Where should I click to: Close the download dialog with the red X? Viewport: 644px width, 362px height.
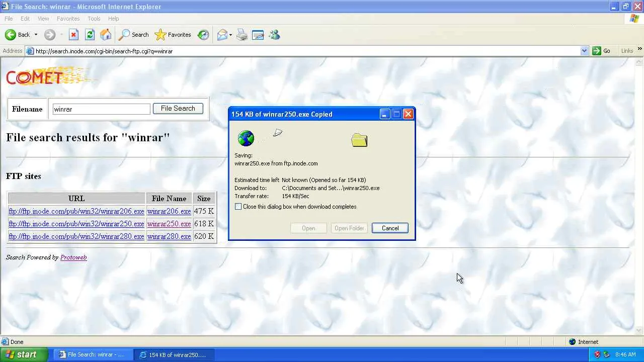[x=408, y=114]
